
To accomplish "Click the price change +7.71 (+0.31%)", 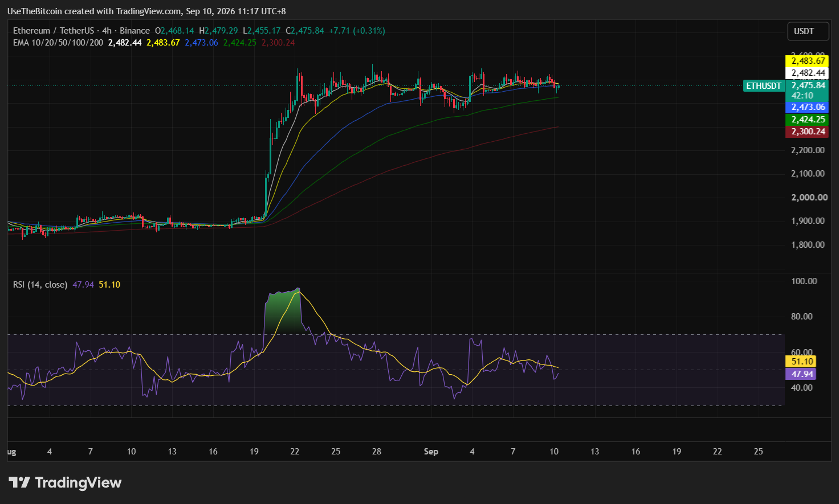I will tap(357, 31).
